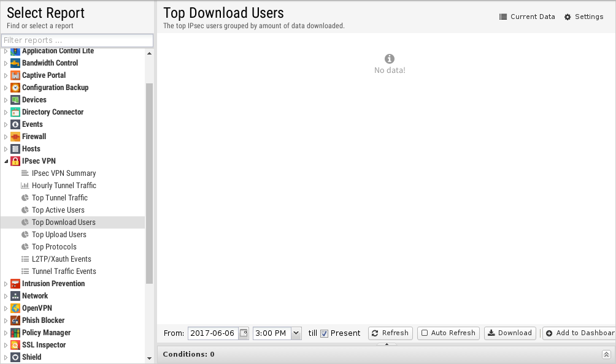Screen dimensions: 616x364
Task: Click the Conditions: 0 label
Action: tap(188, 354)
